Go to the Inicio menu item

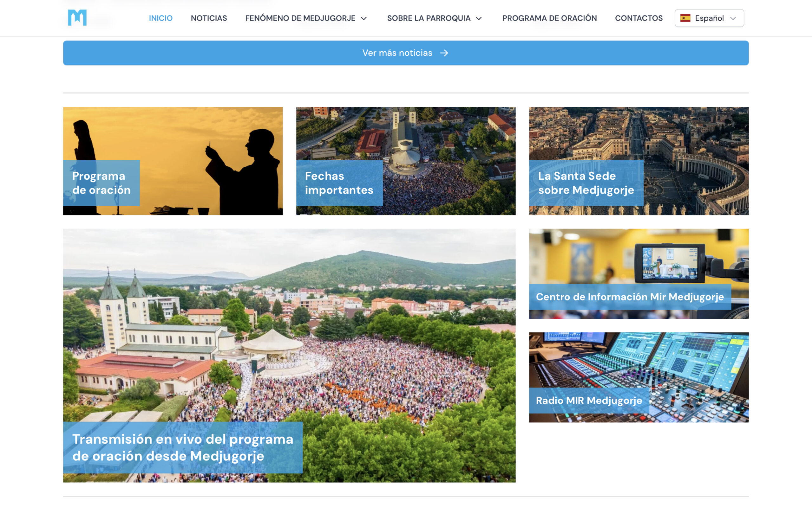tap(161, 18)
